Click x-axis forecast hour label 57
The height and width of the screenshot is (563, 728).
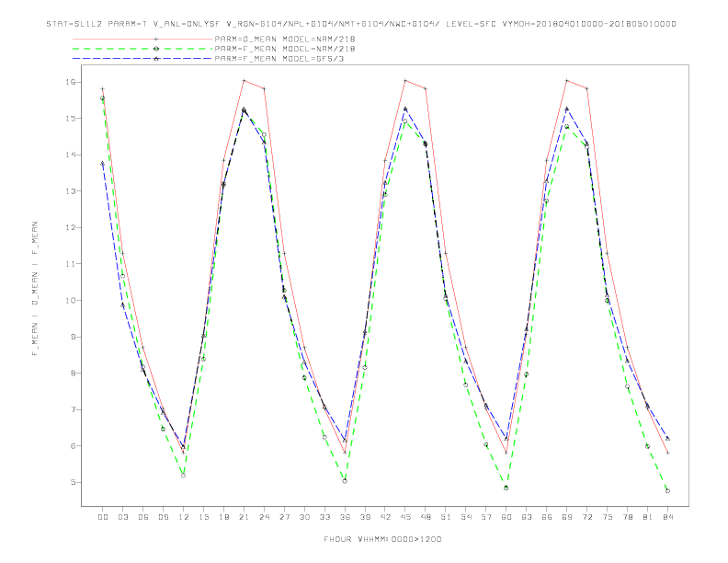point(486,517)
